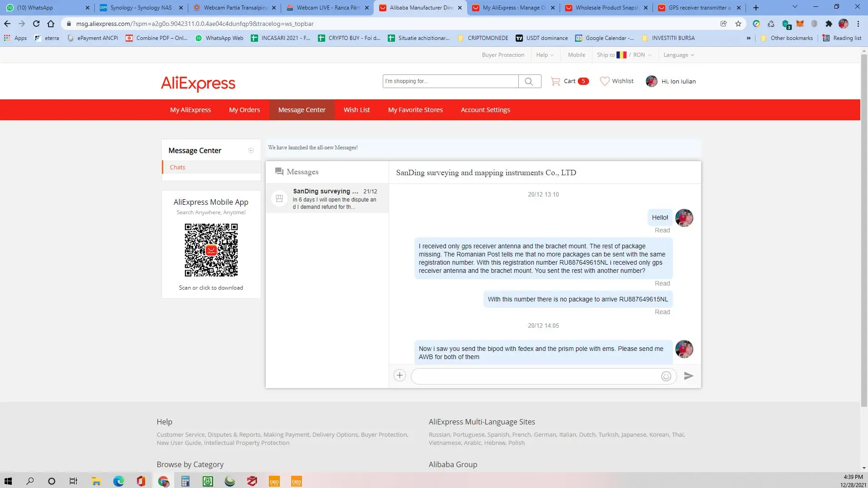Open Microsoft Office from the taskbar

(141, 481)
